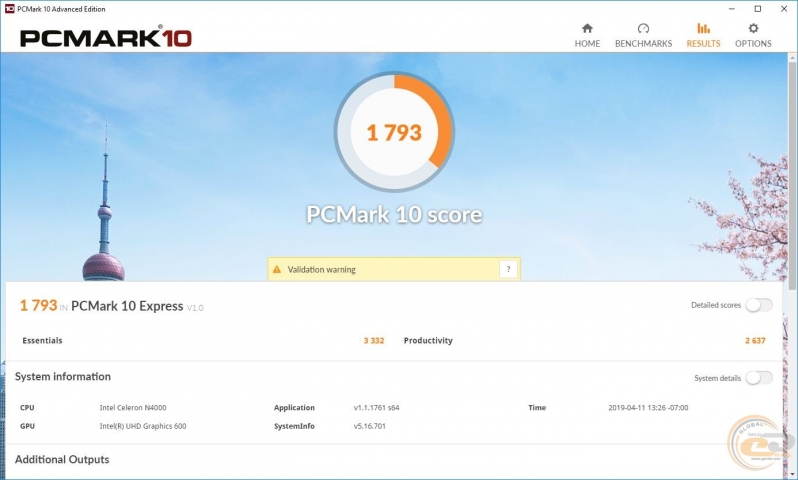798x480 pixels.
Task: Click the Essentials label
Action: pos(42,341)
